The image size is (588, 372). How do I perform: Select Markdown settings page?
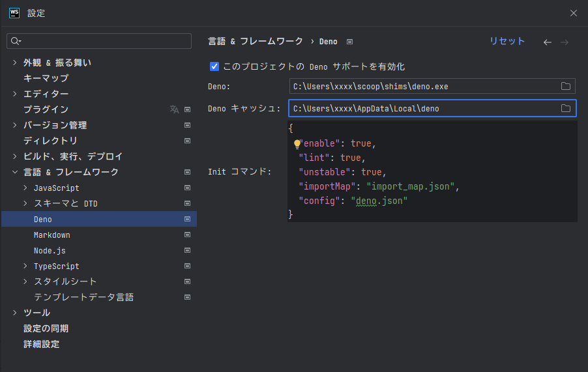(x=52, y=235)
